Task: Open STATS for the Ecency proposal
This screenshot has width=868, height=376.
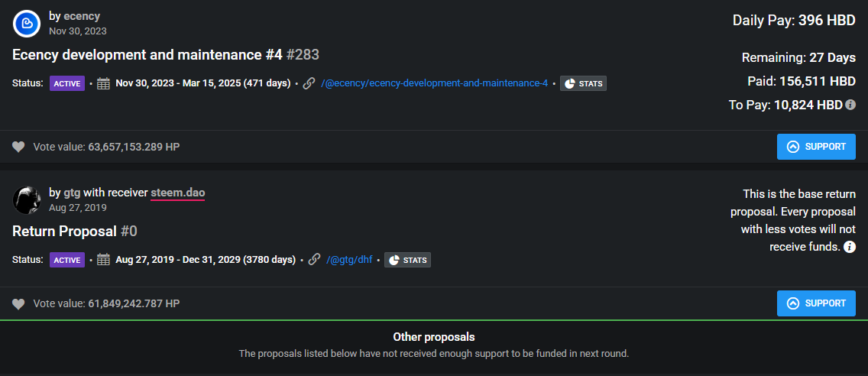Action: 584,83
